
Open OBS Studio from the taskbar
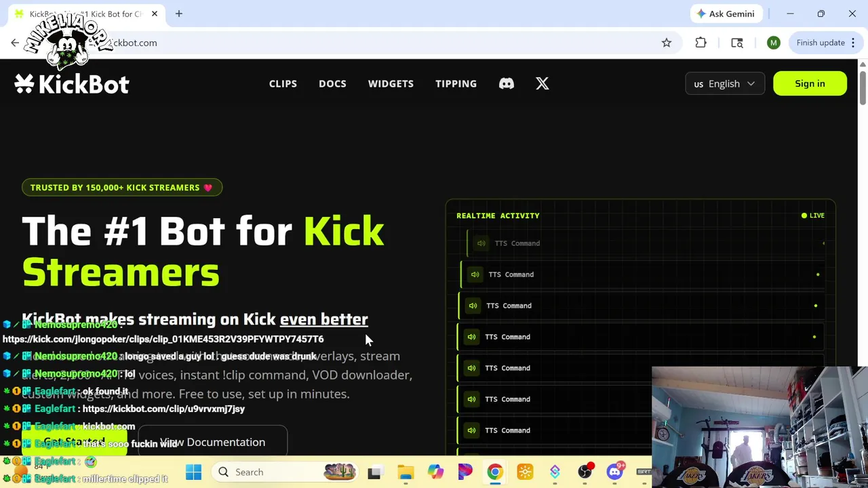[585, 472]
